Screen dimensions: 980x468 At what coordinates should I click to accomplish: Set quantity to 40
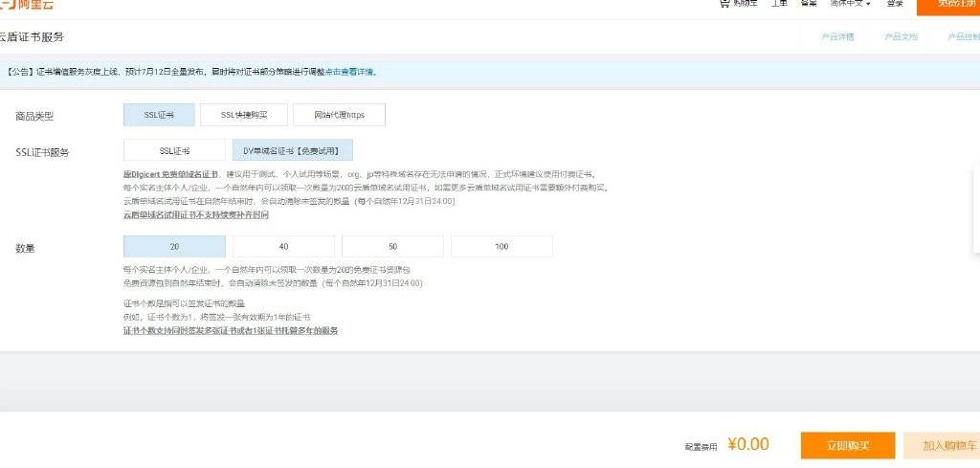(283, 247)
